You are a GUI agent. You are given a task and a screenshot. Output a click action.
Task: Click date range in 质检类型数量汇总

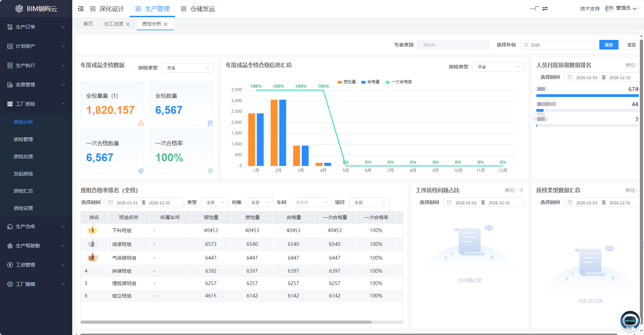601,202
